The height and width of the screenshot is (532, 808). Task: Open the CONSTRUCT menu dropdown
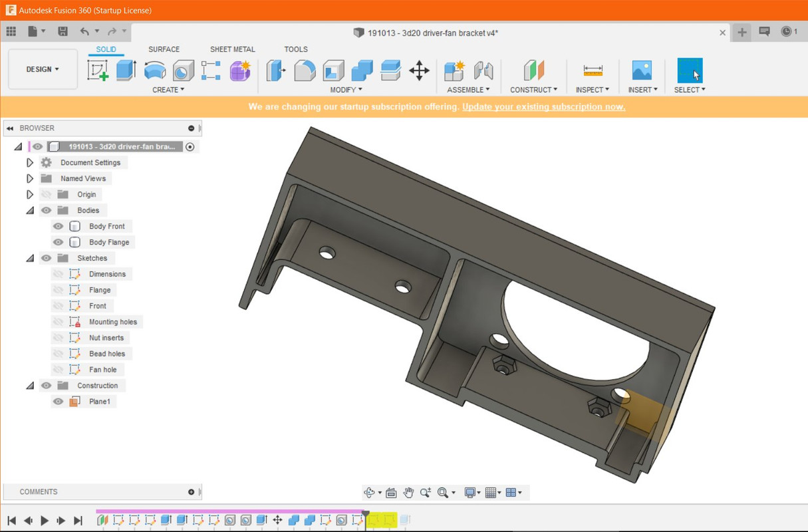pyautogui.click(x=534, y=90)
